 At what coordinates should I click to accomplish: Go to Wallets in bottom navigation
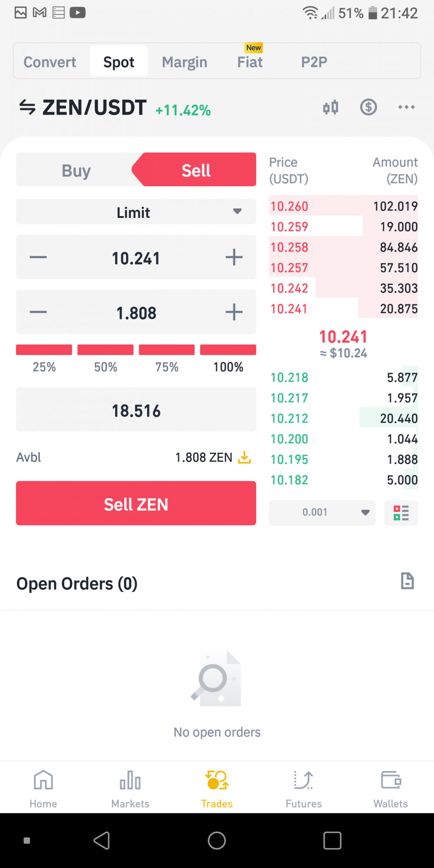[391, 788]
